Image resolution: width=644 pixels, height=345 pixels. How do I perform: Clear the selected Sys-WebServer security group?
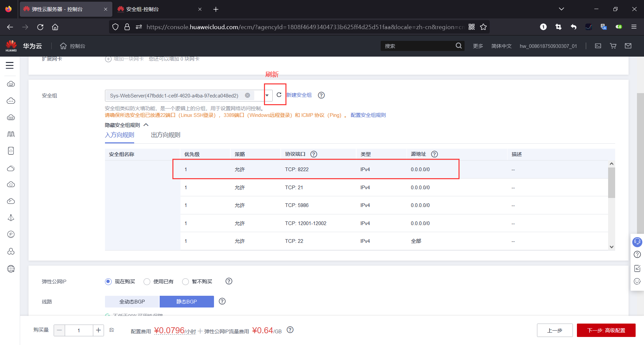(x=248, y=95)
